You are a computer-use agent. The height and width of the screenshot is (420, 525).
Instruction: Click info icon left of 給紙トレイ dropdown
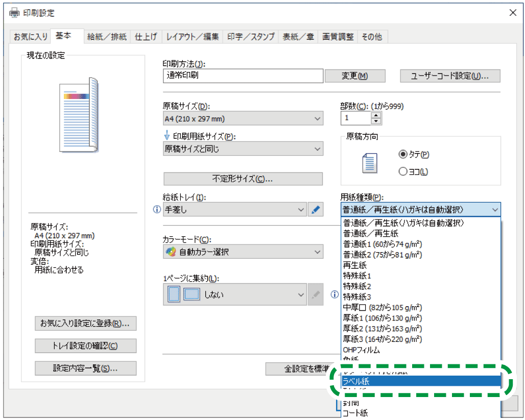tap(157, 210)
